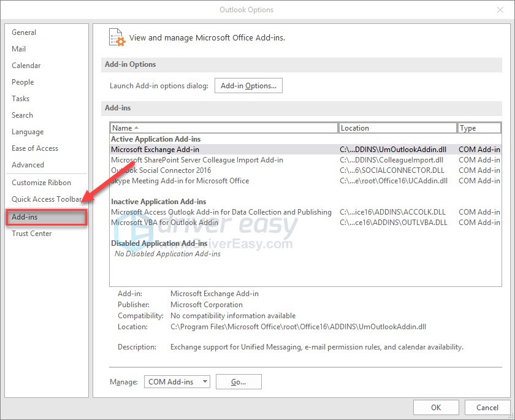Image resolution: width=515 pixels, height=420 pixels.
Task: Click the Type column header
Action: [479, 128]
